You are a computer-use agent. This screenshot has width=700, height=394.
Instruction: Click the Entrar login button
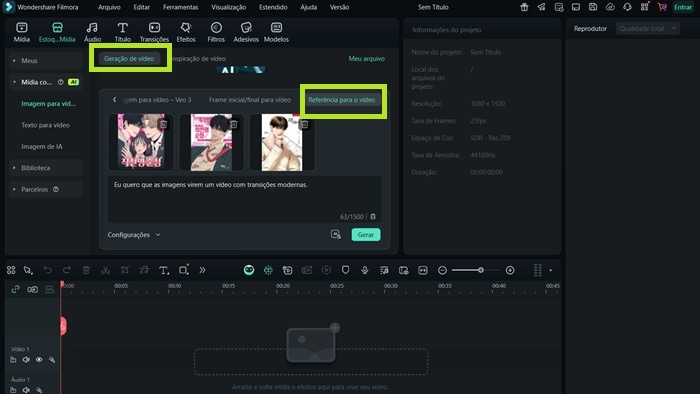(x=683, y=7)
